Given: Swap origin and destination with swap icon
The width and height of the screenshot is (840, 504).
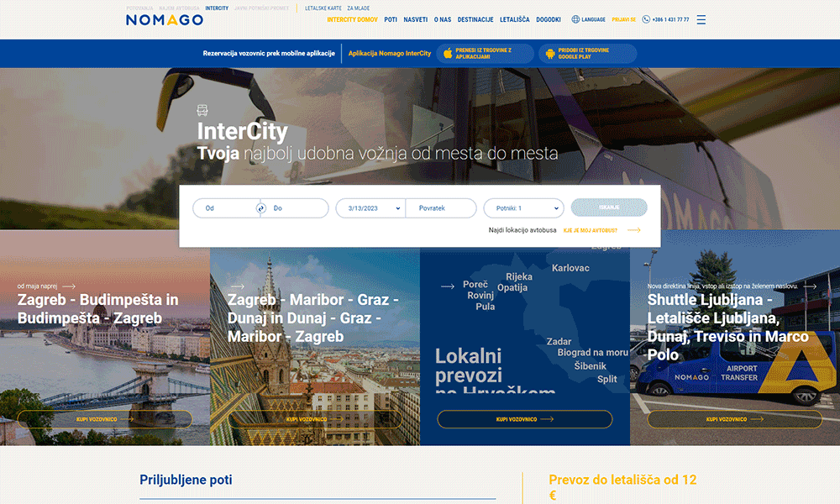Looking at the screenshot, I should coord(261,208).
